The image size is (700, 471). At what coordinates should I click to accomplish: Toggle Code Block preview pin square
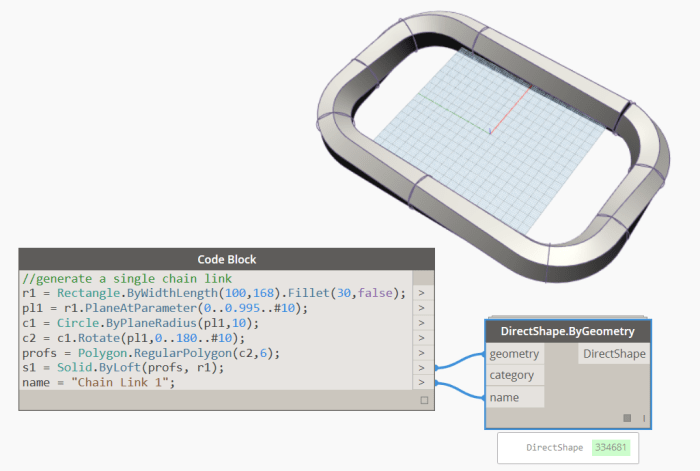pyautogui.click(x=424, y=400)
